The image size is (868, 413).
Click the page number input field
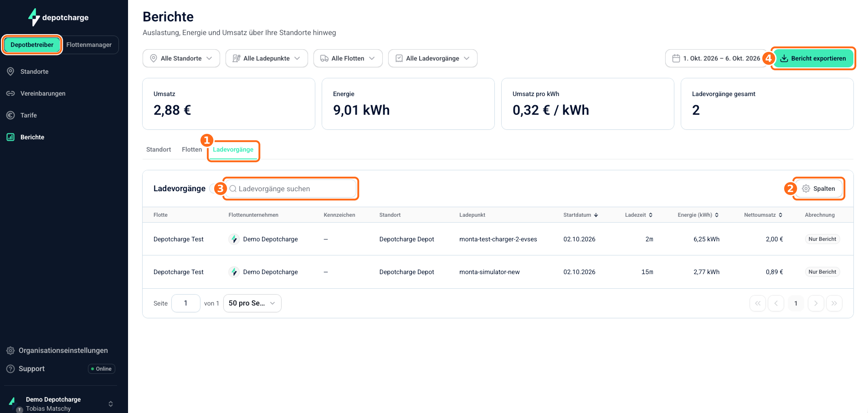186,303
